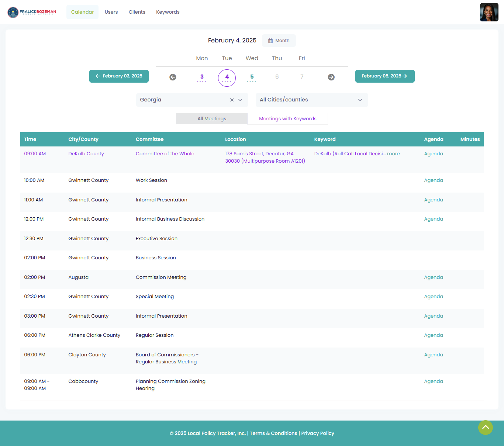Image resolution: width=504 pixels, height=446 pixels.
Task: Click the scroll-to-top arrow button
Action: click(x=485, y=427)
